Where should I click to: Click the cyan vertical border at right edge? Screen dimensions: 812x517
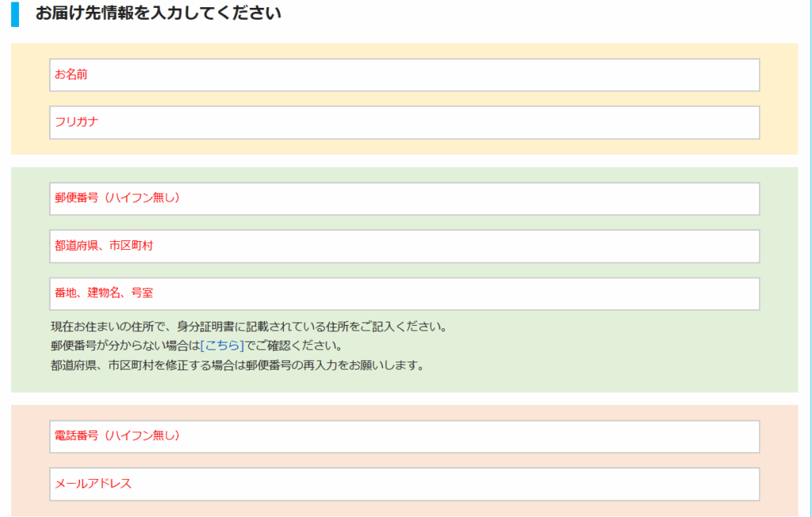click(x=810, y=238)
